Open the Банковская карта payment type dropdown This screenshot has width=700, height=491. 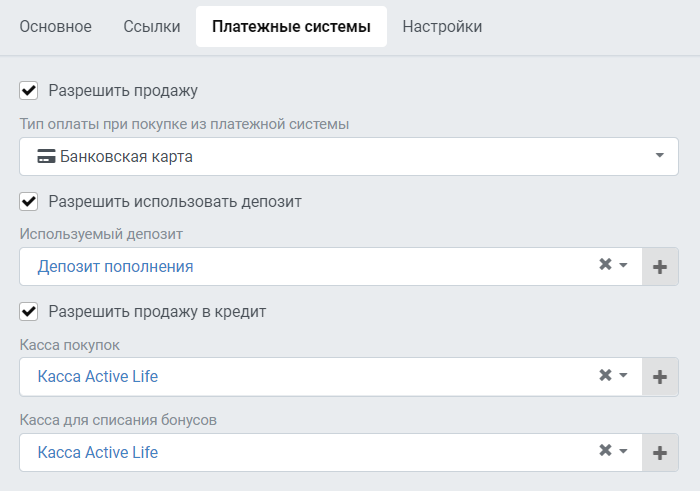click(349, 156)
